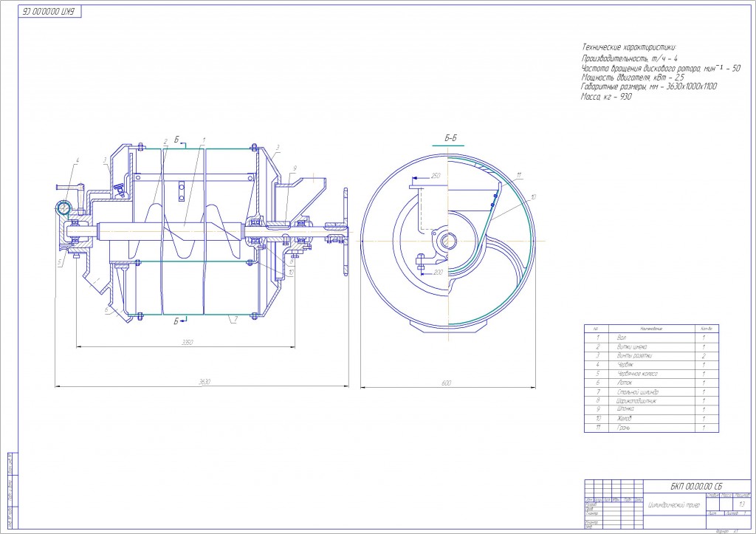Click the rotated drawing code in top-left corner
The image size is (756, 534).
coord(50,12)
